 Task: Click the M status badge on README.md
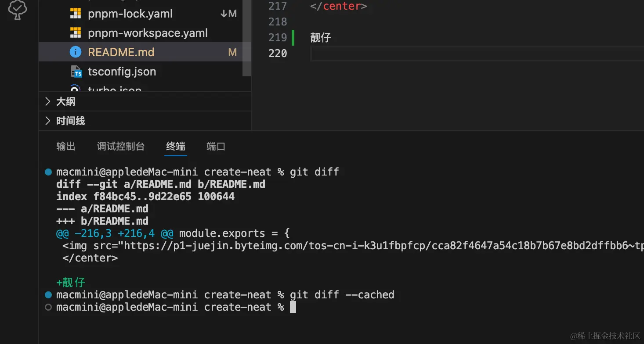(x=232, y=52)
